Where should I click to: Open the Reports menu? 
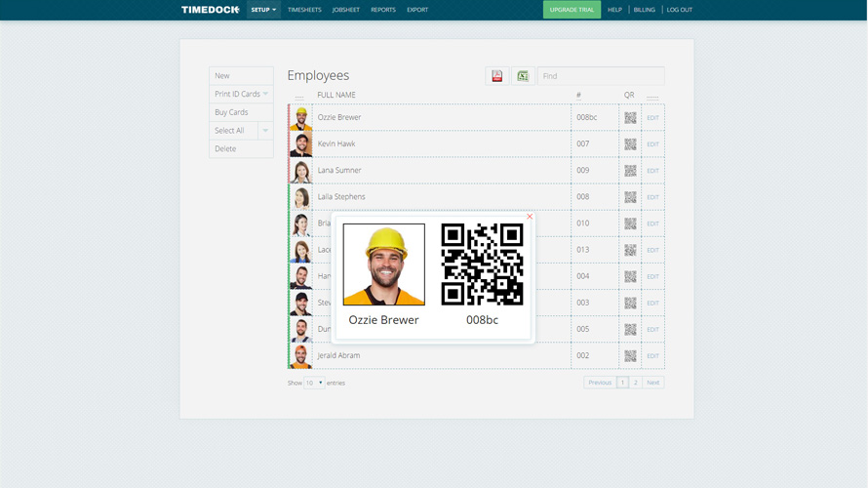(383, 10)
